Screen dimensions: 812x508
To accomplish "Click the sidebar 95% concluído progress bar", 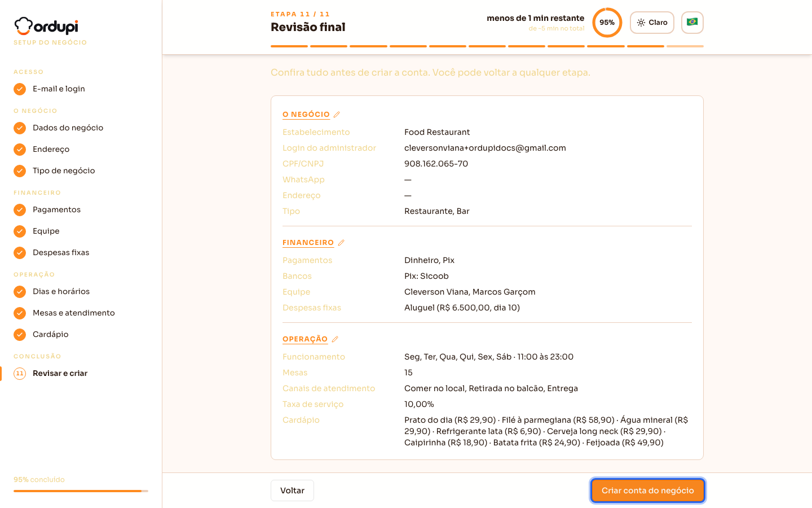I will tap(81, 491).
